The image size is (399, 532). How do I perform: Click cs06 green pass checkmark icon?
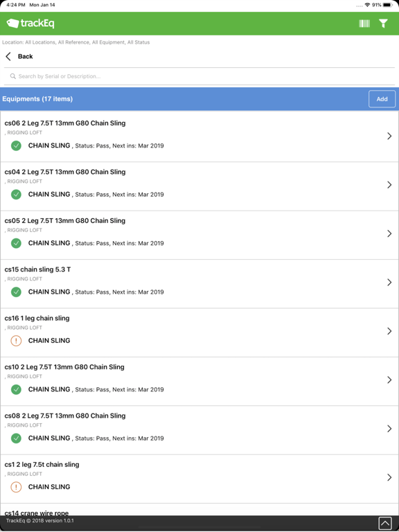(x=16, y=146)
